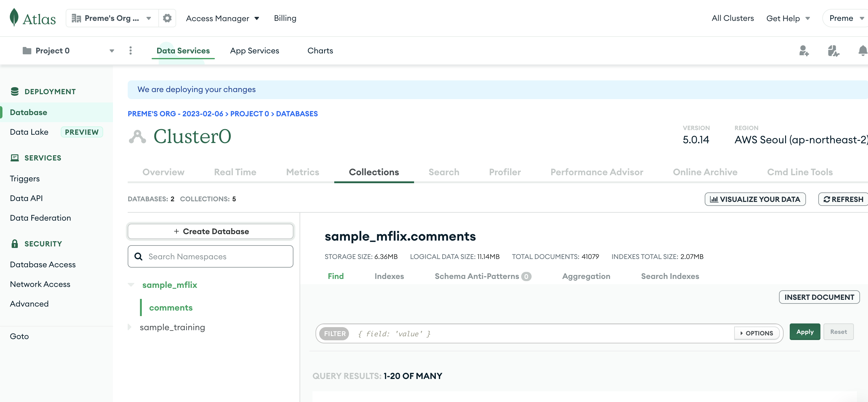Open the Project 0 selector dropdown
The height and width of the screenshot is (402, 868).
coord(68,51)
